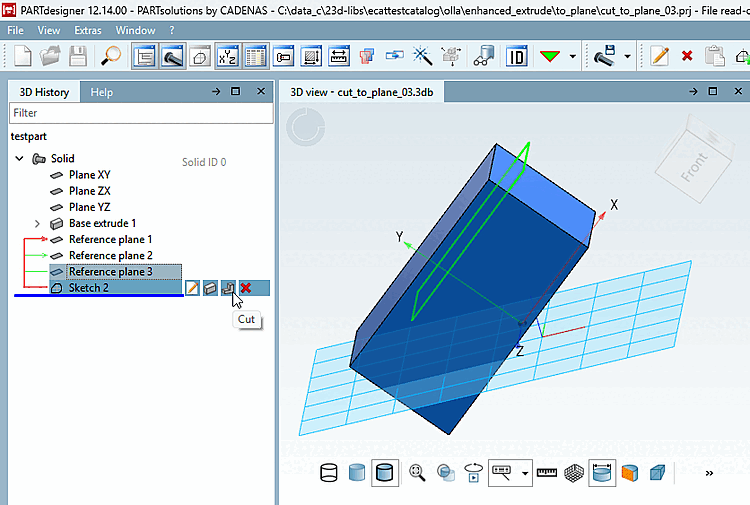Open the File menu
Screen dimensions: 750x505
coord(15,31)
